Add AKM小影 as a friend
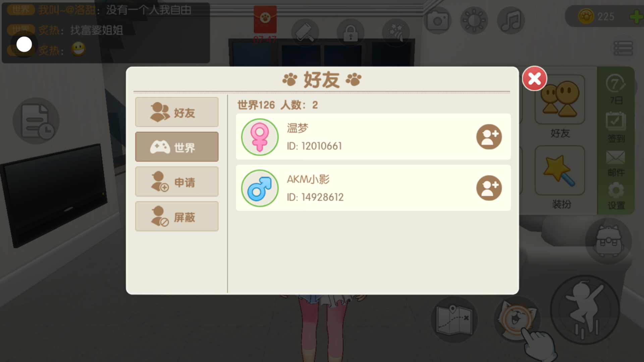Viewport: 644px width, 362px height. tap(489, 188)
